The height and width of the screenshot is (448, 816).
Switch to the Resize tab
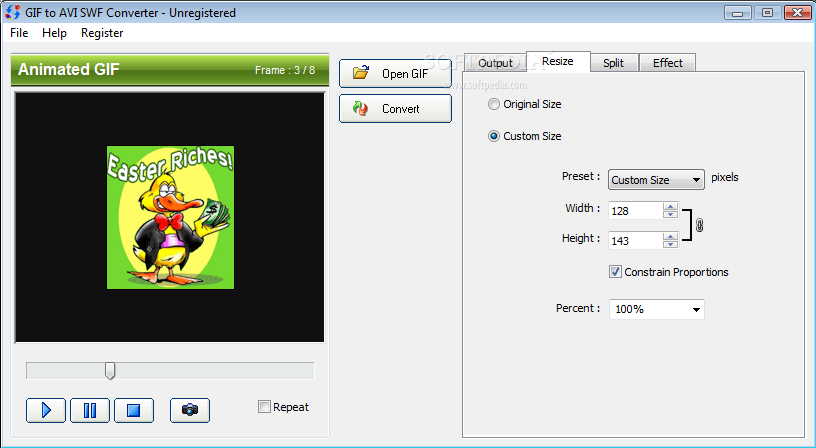pyautogui.click(x=558, y=61)
